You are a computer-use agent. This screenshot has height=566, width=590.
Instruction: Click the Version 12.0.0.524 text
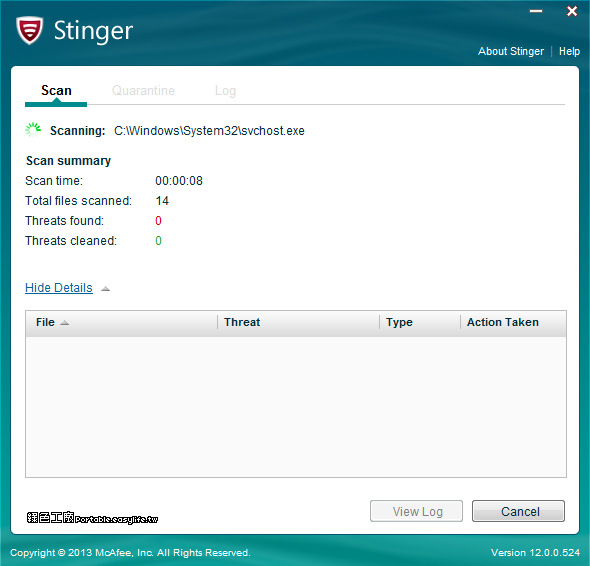pyautogui.click(x=535, y=552)
